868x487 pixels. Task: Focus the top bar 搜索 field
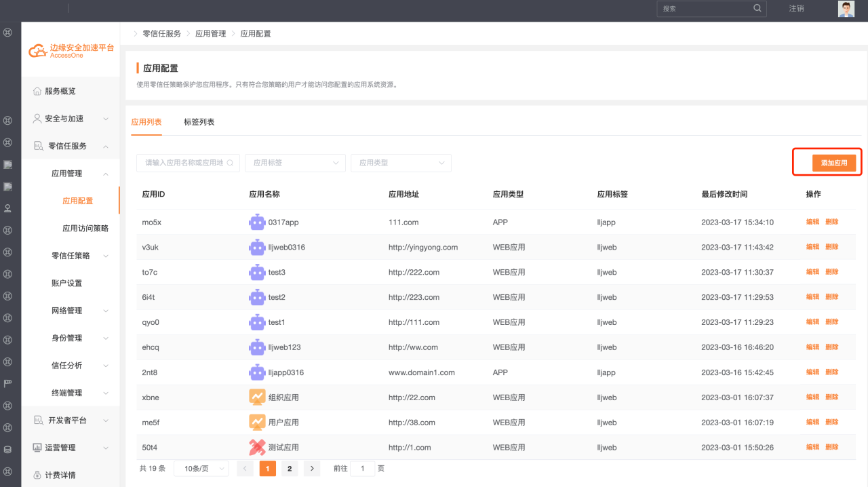point(711,9)
